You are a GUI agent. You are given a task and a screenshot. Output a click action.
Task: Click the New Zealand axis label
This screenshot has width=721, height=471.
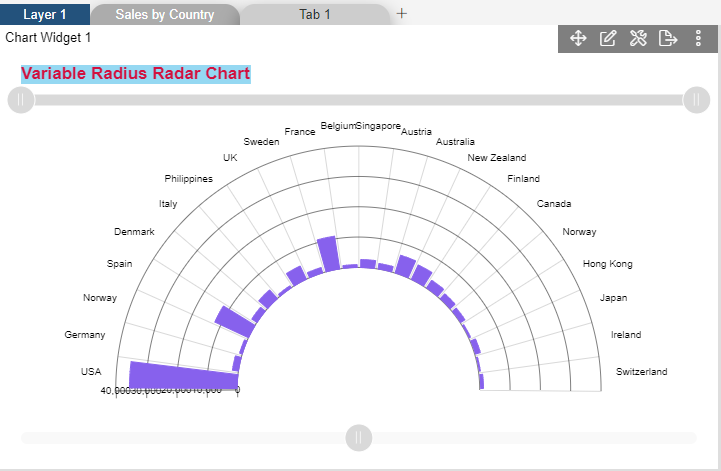tap(497, 158)
